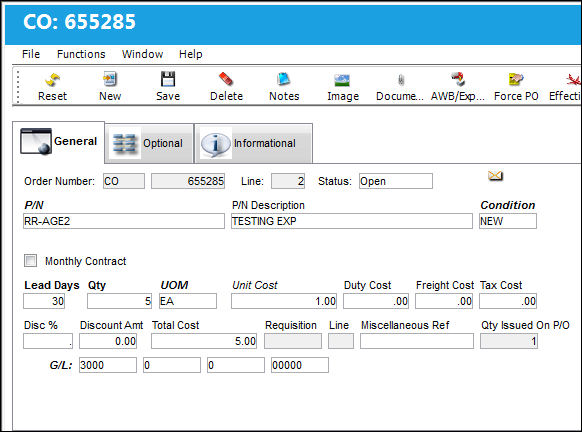Click the toolbar drag handle grip
Viewport: 582px width, 432px height.
click(x=17, y=86)
